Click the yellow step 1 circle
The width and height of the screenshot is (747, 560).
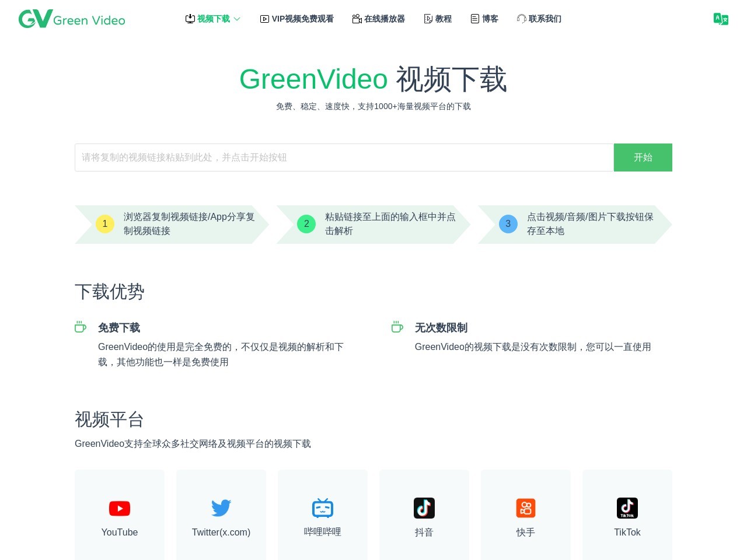coord(105,224)
